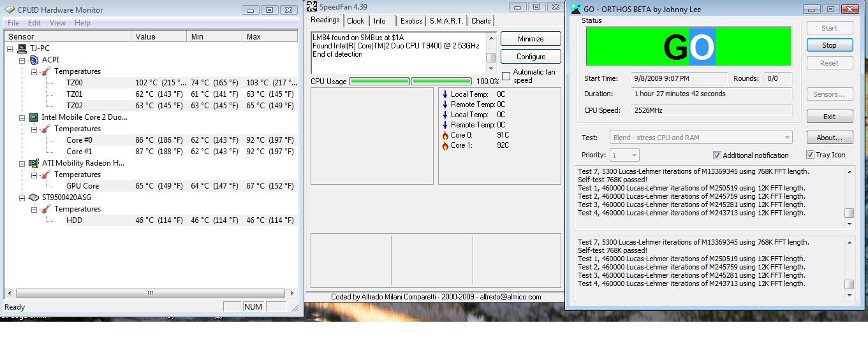Viewport: 868px width, 344px height.
Task: Open the Help menu in HWMonitor
Action: tap(82, 23)
